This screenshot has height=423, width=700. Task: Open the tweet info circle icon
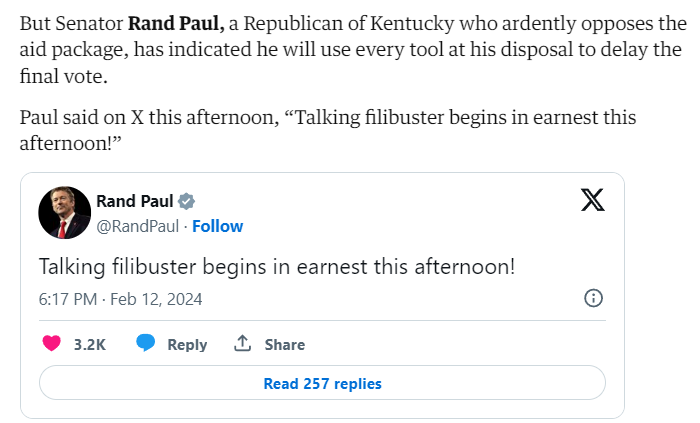tap(592, 298)
